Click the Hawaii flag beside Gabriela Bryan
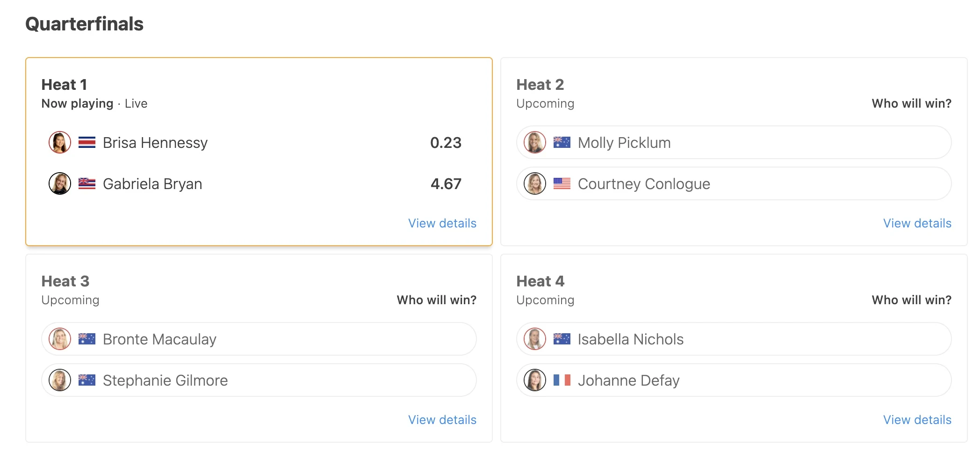The image size is (980, 468). [x=87, y=183]
